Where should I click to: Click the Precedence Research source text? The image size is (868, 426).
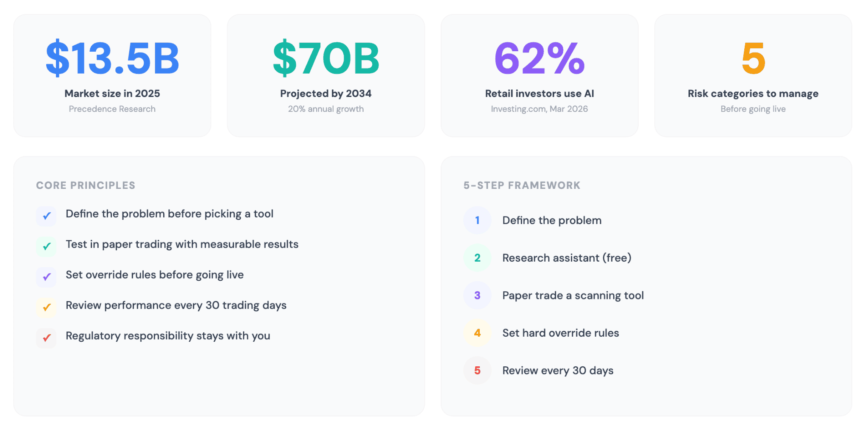tap(112, 109)
